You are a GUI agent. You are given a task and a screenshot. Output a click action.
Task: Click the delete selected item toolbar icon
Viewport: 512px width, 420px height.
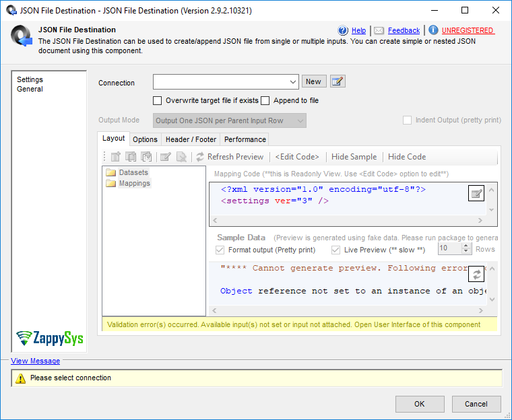tap(181, 157)
